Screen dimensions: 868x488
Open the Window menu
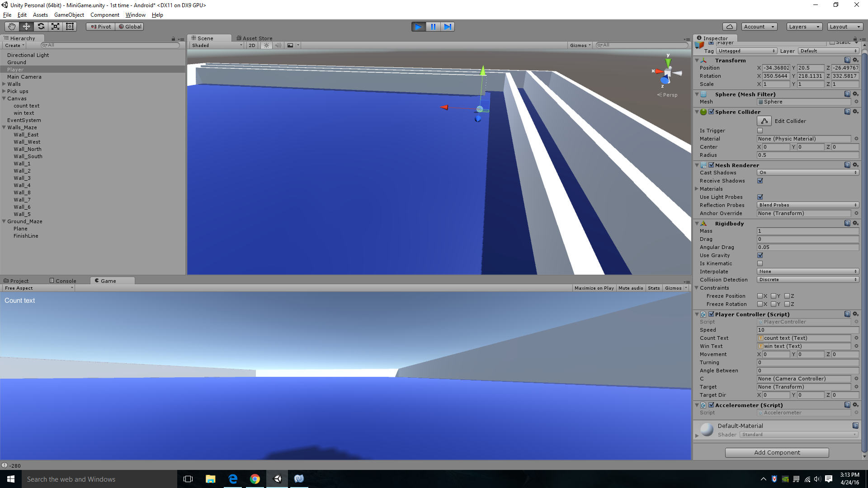[x=136, y=15]
